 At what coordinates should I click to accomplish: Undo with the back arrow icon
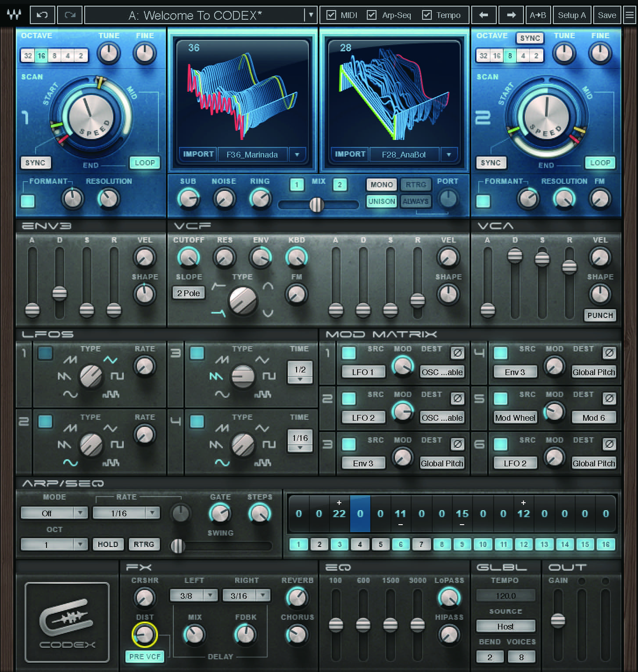[42, 14]
